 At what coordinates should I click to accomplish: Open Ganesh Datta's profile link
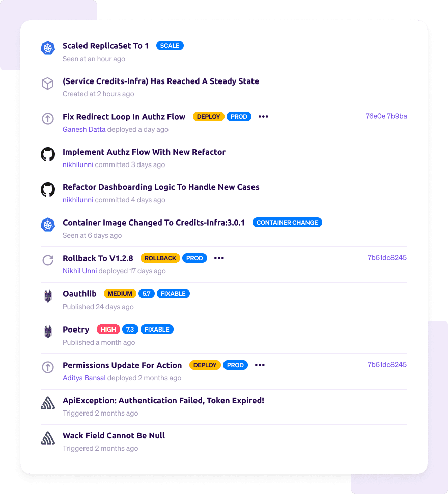[x=84, y=129]
